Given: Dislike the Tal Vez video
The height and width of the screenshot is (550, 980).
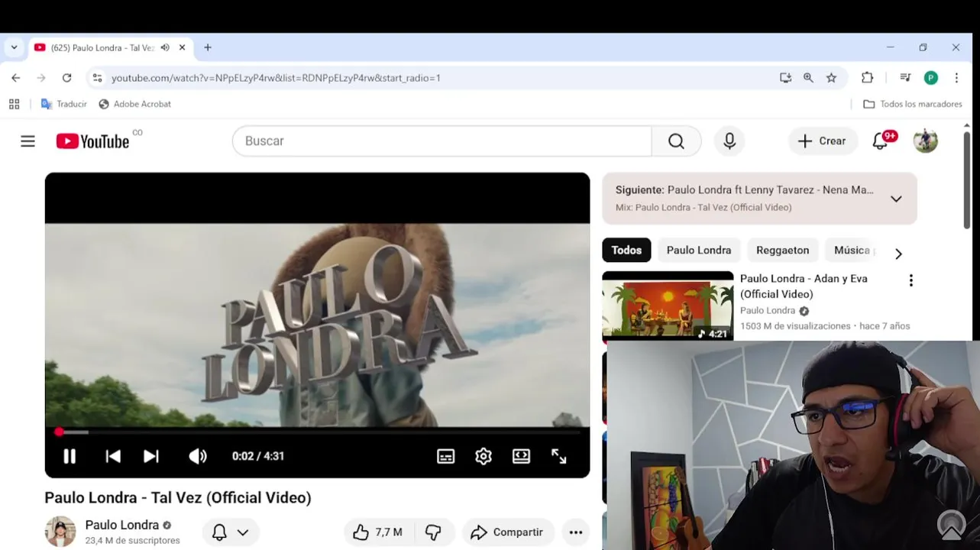Looking at the screenshot, I should pyautogui.click(x=434, y=532).
